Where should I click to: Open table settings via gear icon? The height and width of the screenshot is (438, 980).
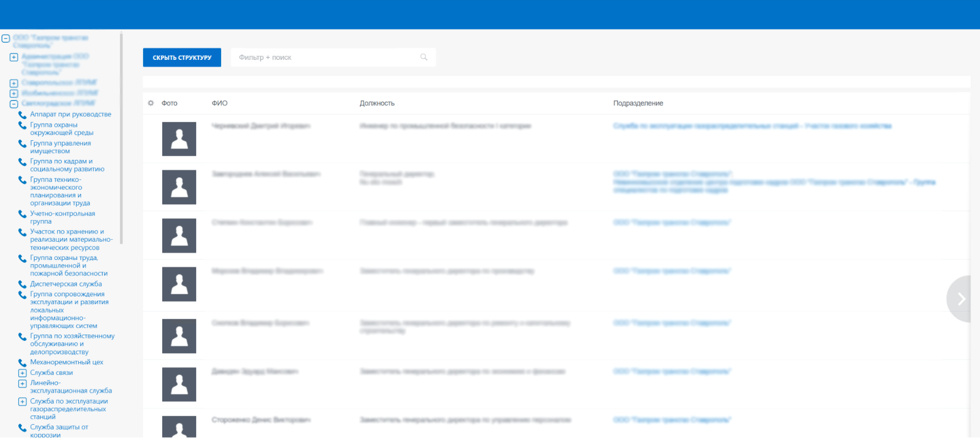coord(151,103)
